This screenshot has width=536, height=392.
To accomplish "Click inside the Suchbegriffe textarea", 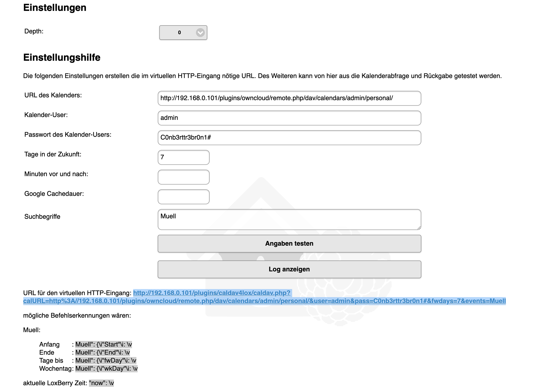I will pyautogui.click(x=289, y=220).
